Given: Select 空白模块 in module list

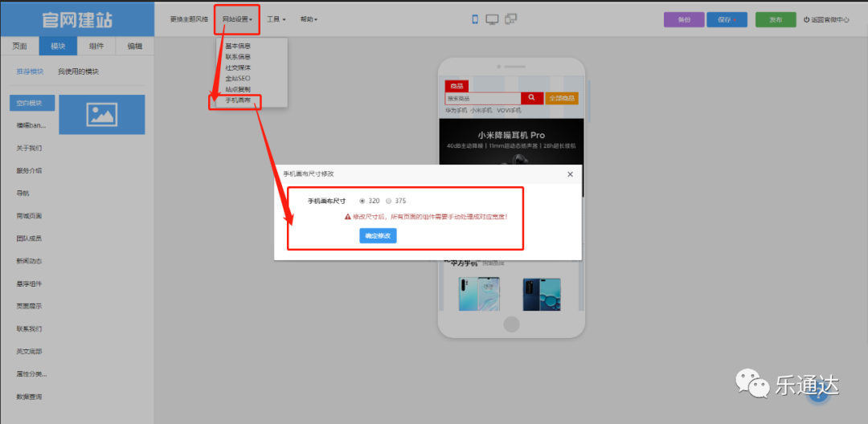Looking at the screenshot, I should click(x=32, y=103).
